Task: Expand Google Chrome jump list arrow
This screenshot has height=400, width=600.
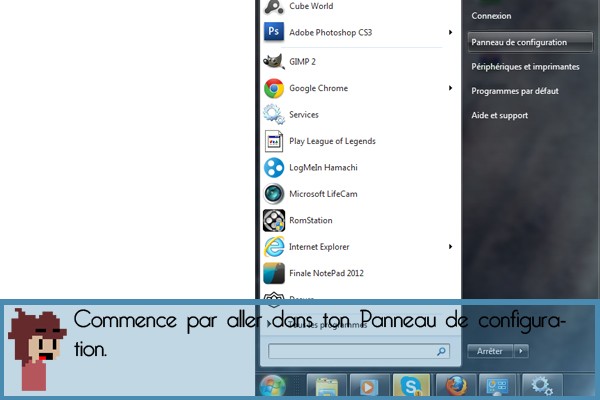Action: click(450, 88)
